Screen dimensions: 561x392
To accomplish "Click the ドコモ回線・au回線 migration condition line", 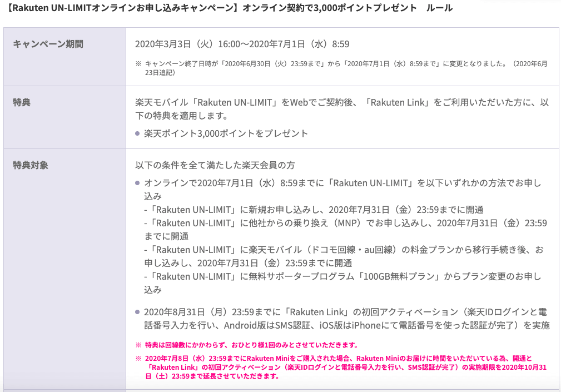I will tap(344, 256).
